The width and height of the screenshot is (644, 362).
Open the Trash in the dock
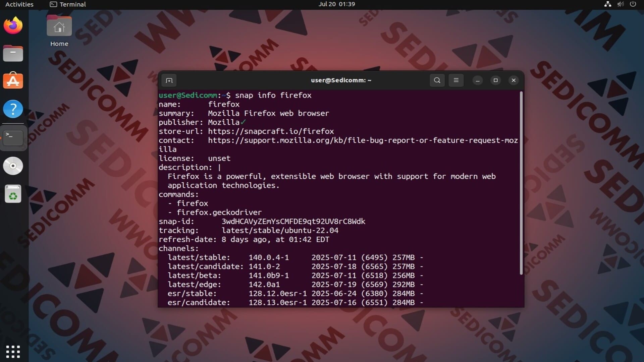tap(13, 194)
